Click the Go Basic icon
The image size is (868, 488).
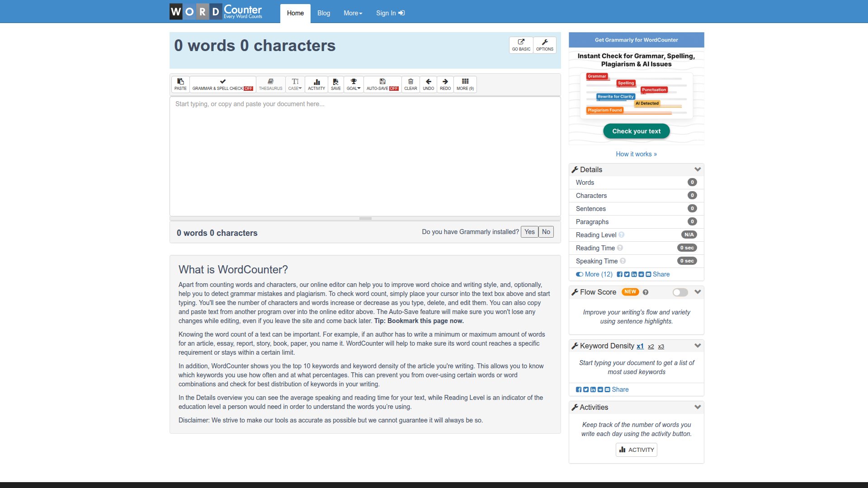[x=521, y=45]
